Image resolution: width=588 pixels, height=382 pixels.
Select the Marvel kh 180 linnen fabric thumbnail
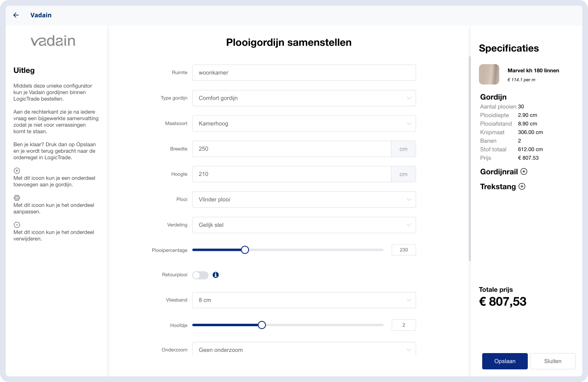(x=489, y=74)
